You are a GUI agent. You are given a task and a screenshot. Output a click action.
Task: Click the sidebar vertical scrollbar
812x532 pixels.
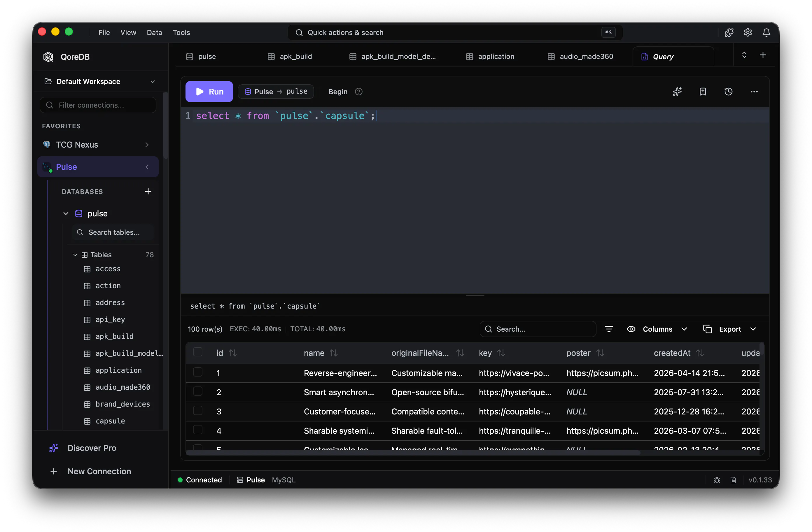pyautogui.click(x=165, y=126)
